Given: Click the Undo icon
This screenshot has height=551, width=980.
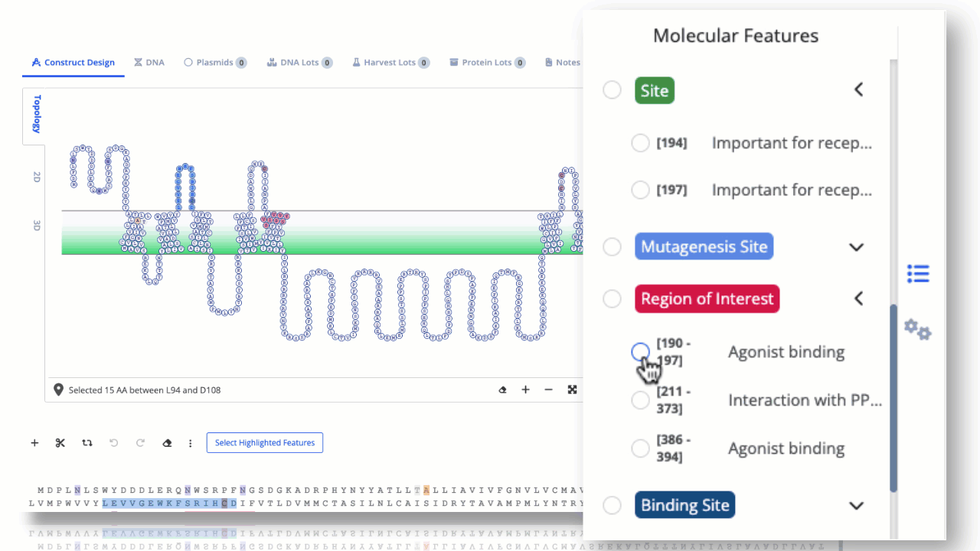Looking at the screenshot, I should coord(113,442).
